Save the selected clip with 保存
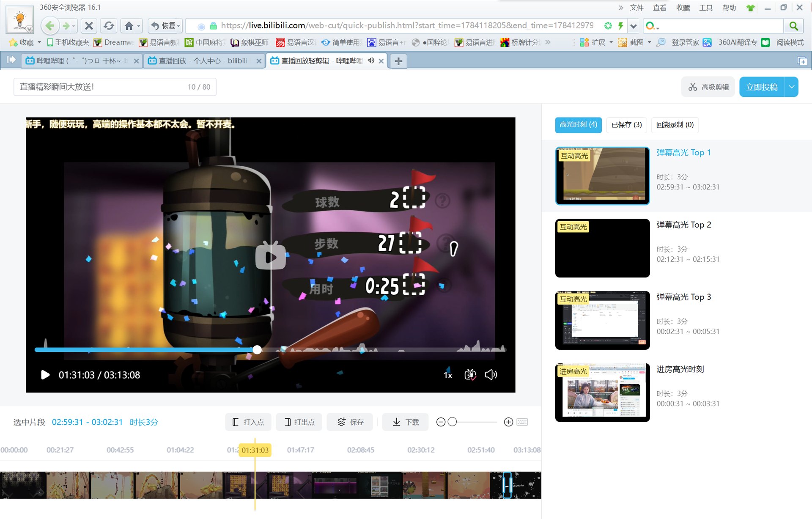 click(350, 422)
